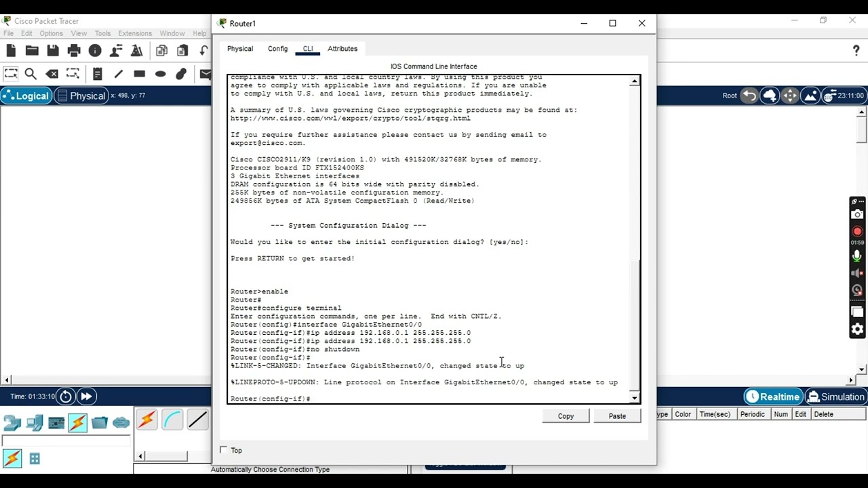Select the Structured Cabling subcategory icon
Image resolution: width=868 pixels, height=488 pixels.
(x=35, y=459)
